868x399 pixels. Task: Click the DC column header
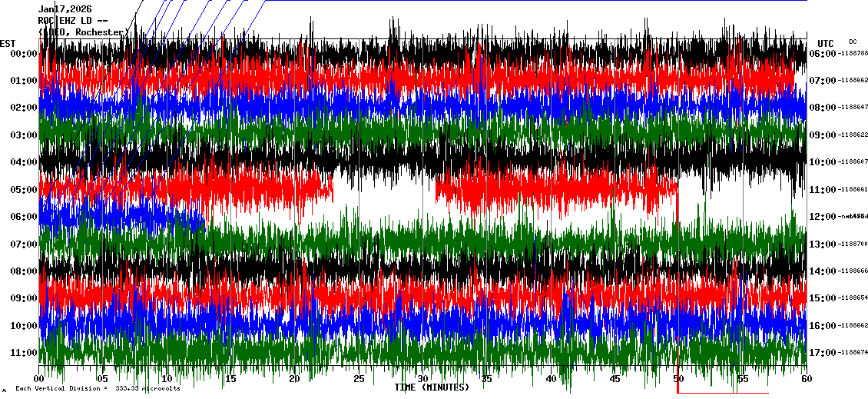[853, 42]
